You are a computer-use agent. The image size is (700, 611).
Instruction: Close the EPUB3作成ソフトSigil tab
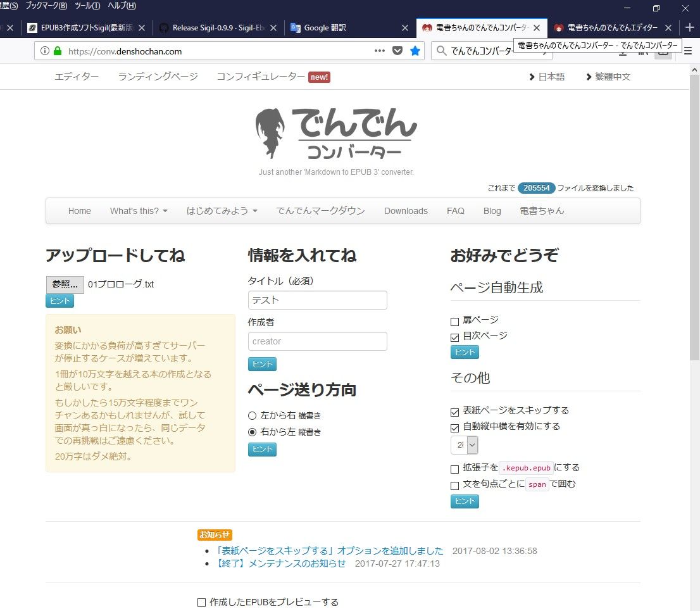click(142, 28)
